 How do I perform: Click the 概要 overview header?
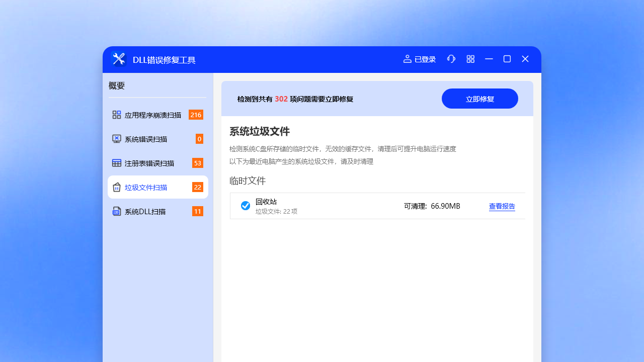coord(117,85)
